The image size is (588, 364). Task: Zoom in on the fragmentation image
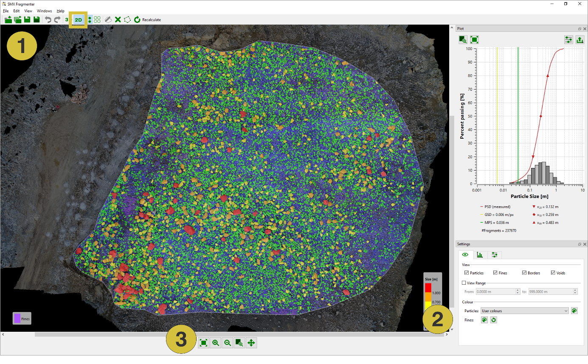(216, 343)
